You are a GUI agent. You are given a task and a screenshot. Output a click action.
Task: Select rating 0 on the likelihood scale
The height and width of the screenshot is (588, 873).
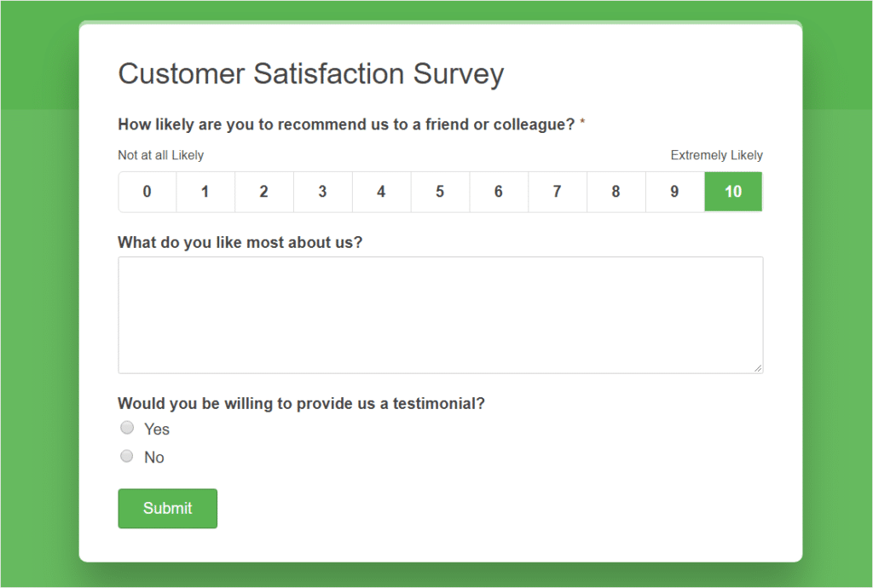click(147, 192)
